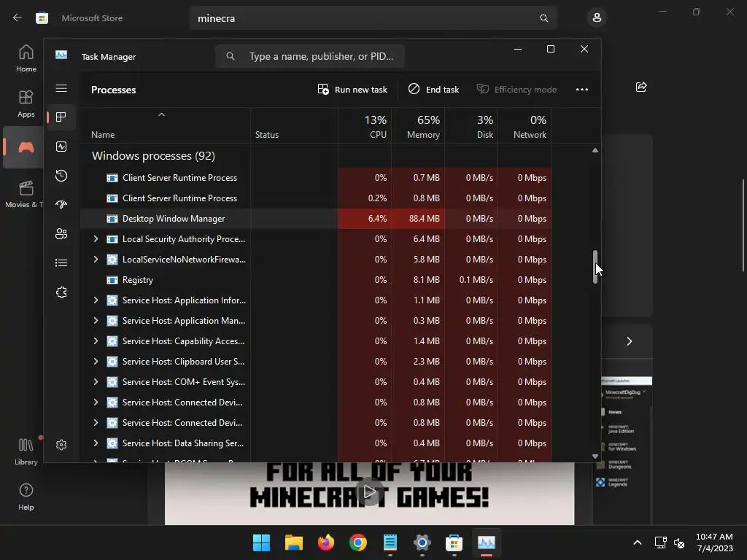Viewport: 747px width, 560px height.
Task: Show hidden system tray icons
Action: 637,542
